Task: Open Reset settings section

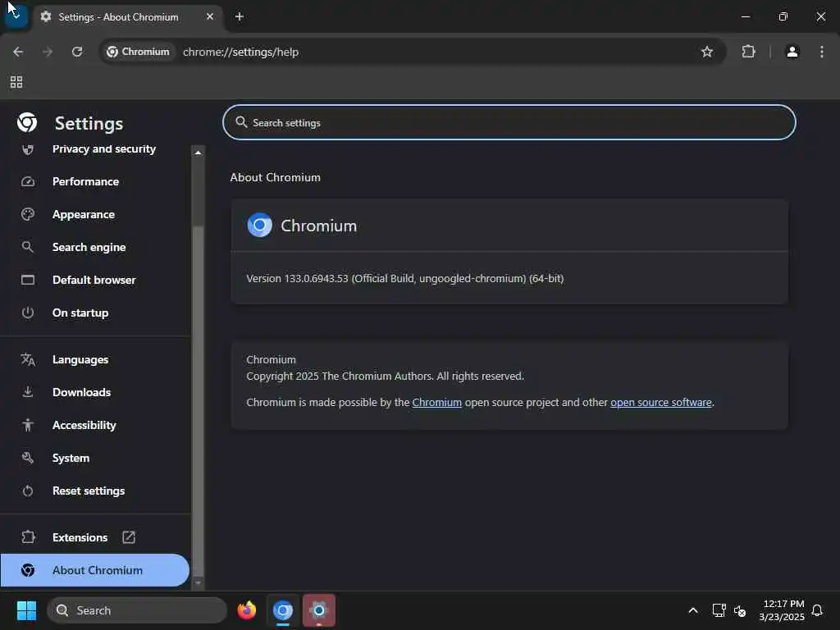Action: [95, 491]
